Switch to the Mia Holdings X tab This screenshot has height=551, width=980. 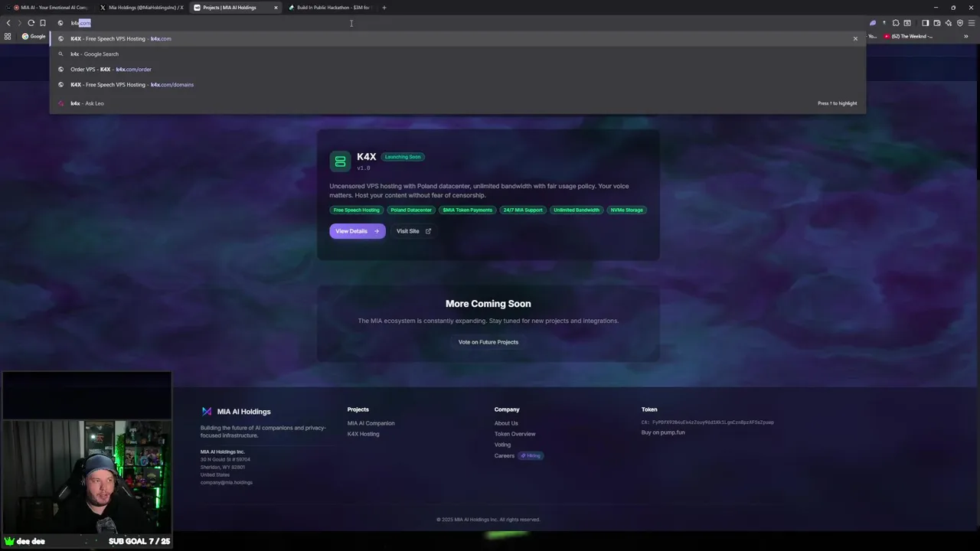click(x=142, y=8)
